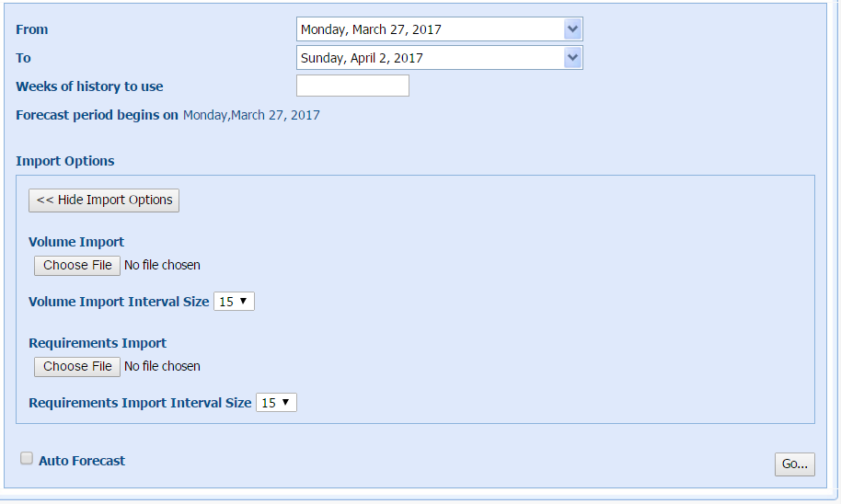This screenshot has width=841, height=504.
Task: Choose a file for Requirements Import
Action: click(x=77, y=366)
